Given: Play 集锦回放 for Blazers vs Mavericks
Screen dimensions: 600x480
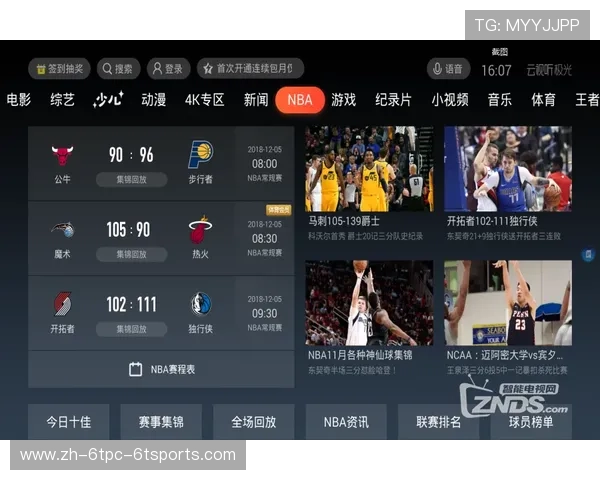Looking at the screenshot, I should coord(131,329).
